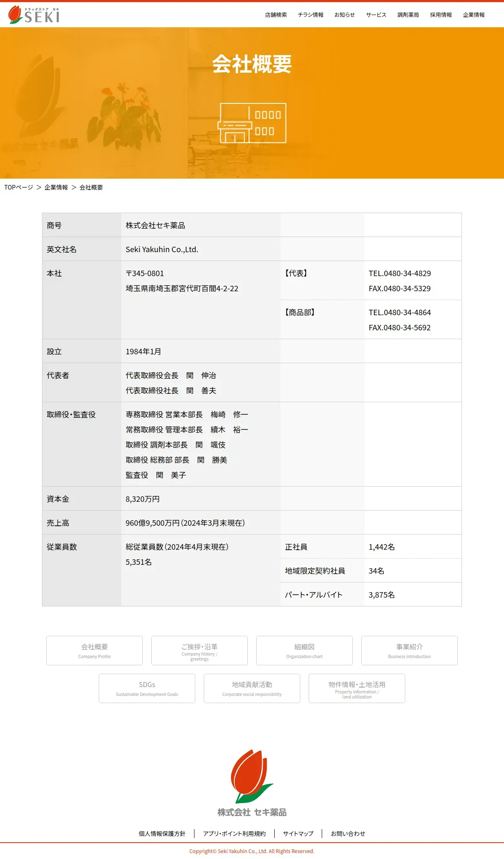504x859 pixels.
Task: Click address 埼玉県南埼玉郡宮代町百間4-2-22
Action: pyautogui.click(x=182, y=288)
